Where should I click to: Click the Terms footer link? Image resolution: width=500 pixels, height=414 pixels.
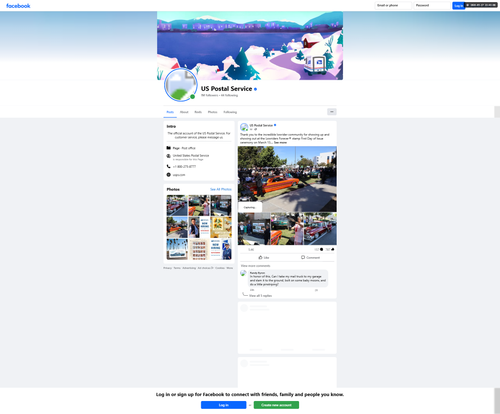pos(177,268)
